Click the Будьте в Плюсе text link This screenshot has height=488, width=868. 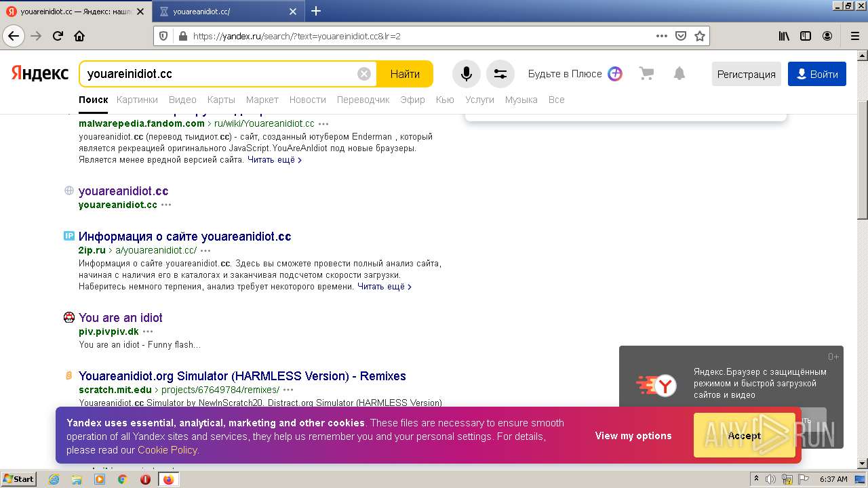[565, 74]
